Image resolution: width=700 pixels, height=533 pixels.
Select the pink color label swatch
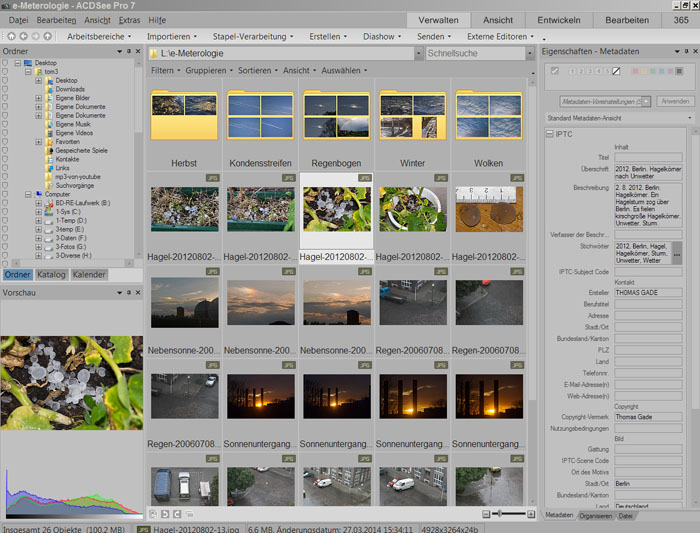pyautogui.click(x=634, y=71)
